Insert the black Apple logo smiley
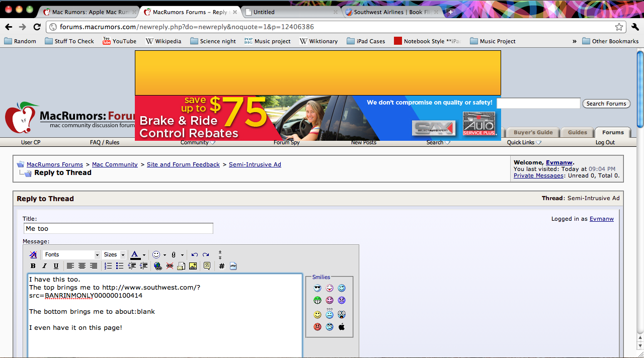 (x=342, y=327)
